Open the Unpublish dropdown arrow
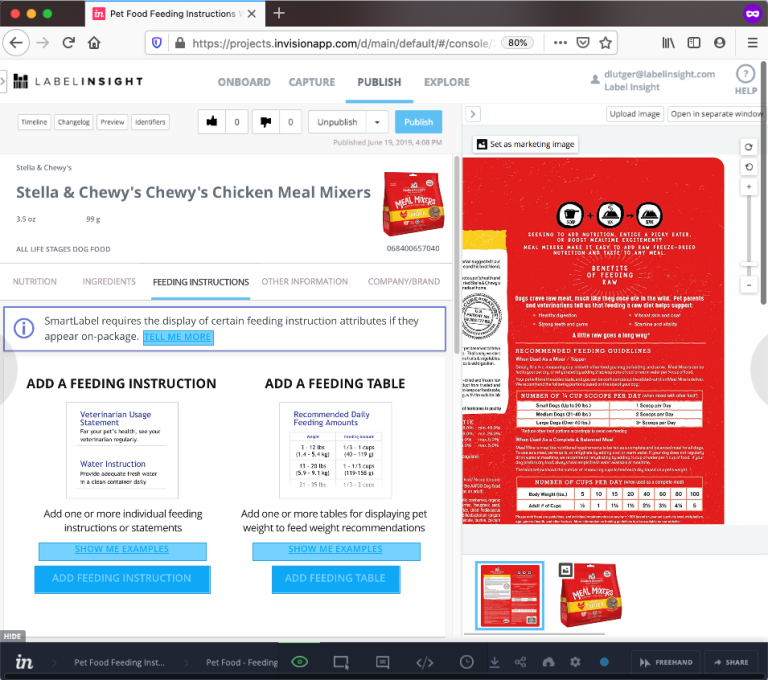This screenshot has height=680, width=768. (377, 122)
